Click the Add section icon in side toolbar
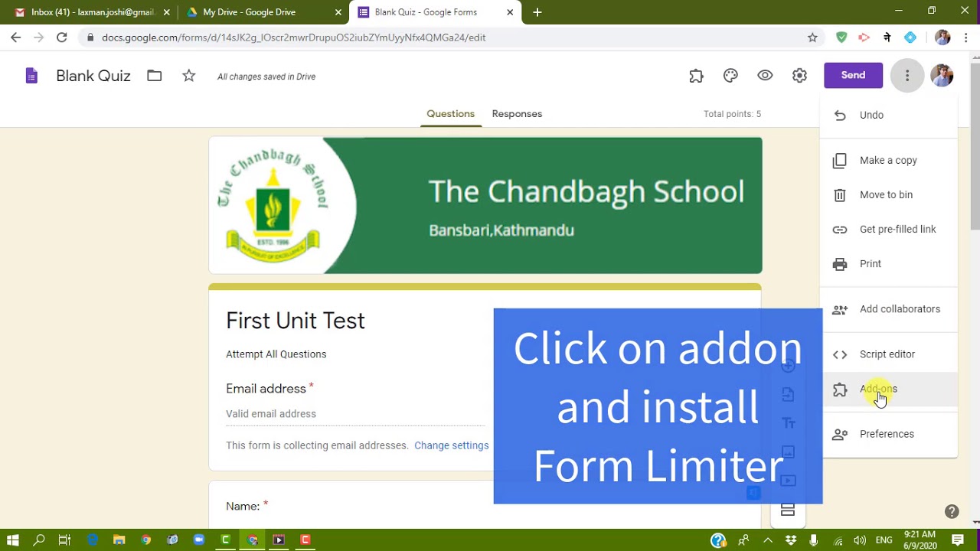Image resolution: width=980 pixels, height=551 pixels. coord(788,510)
